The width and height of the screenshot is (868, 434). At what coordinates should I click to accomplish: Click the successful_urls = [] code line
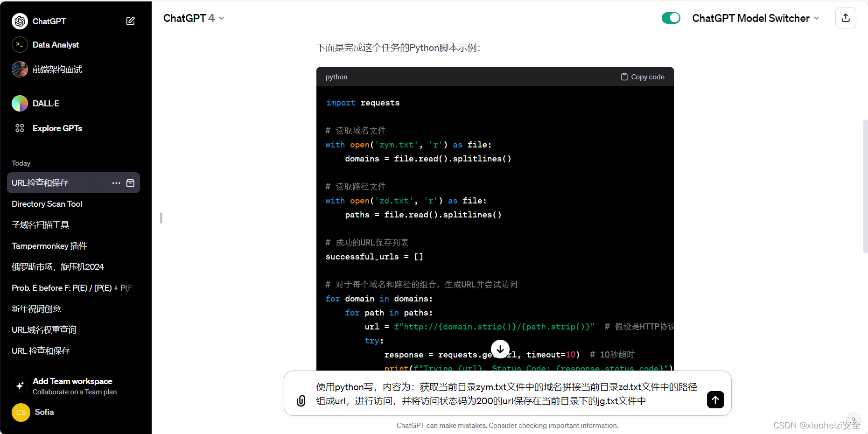(x=374, y=257)
